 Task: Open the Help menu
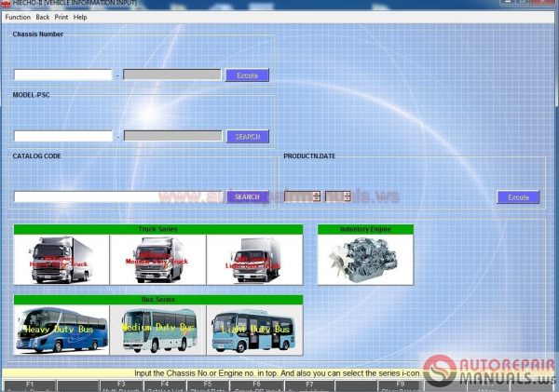80,17
